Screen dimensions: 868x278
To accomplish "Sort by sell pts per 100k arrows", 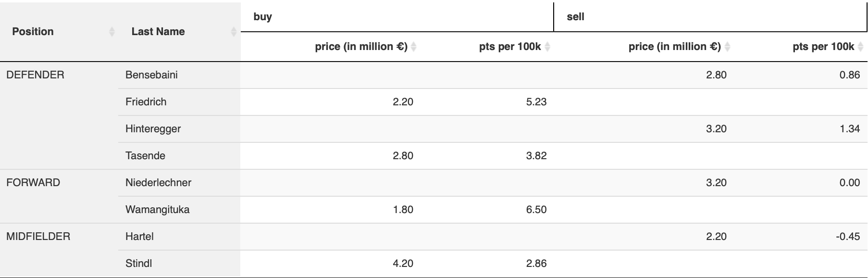I will (x=860, y=47).
